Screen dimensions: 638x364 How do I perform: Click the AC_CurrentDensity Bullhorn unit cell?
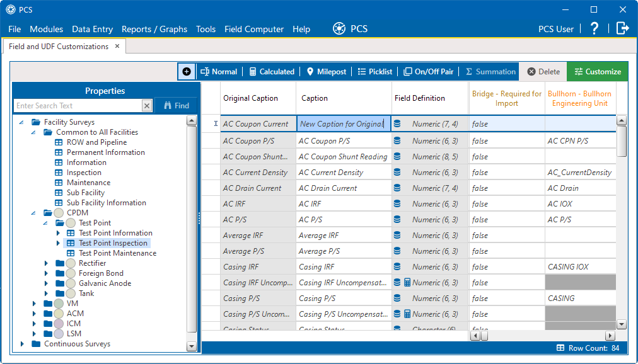click(580, 173)
